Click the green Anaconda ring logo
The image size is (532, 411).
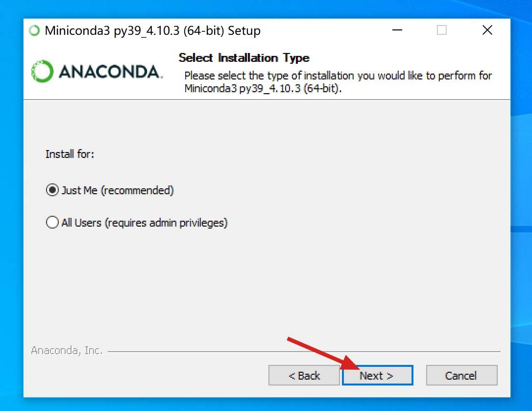(x=43, y=71)
